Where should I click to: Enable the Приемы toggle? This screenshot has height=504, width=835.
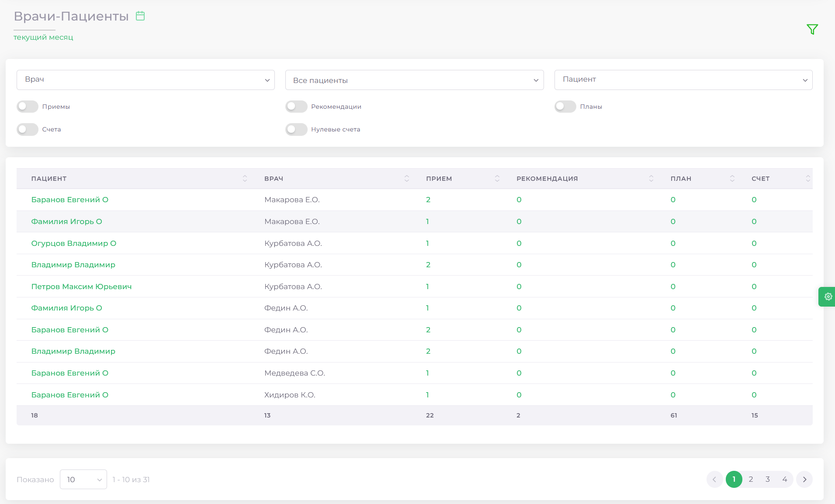point(28,107)
